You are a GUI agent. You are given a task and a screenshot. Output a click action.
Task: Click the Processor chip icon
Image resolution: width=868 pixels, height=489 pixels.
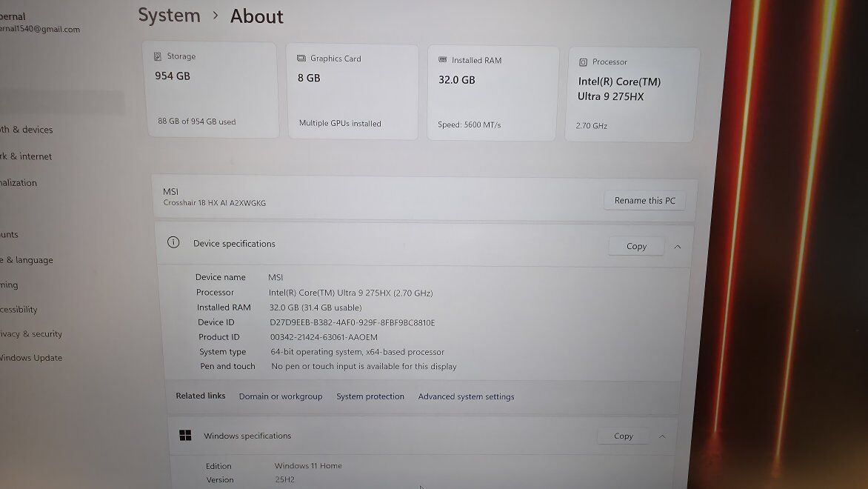tap(584, 62)
